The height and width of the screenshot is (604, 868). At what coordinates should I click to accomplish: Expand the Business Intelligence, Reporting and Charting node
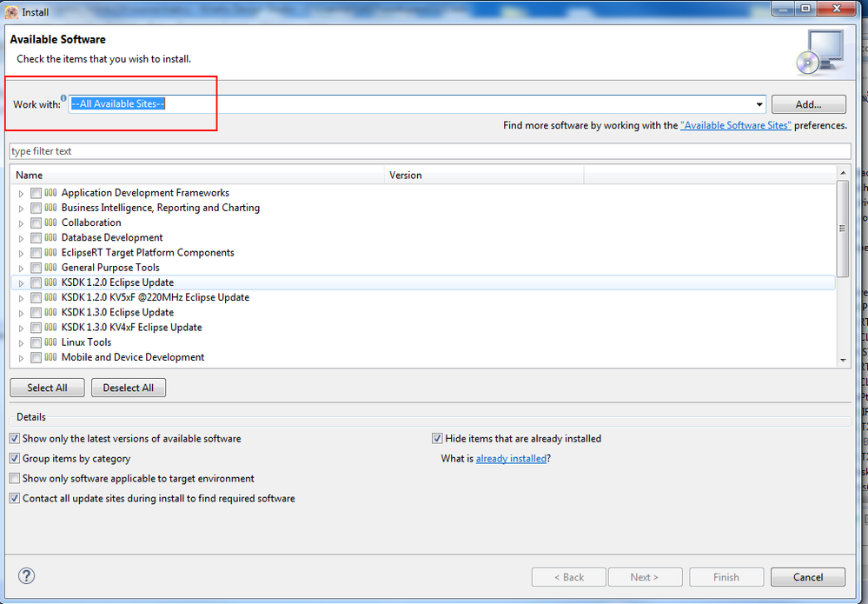pos(21,209)
